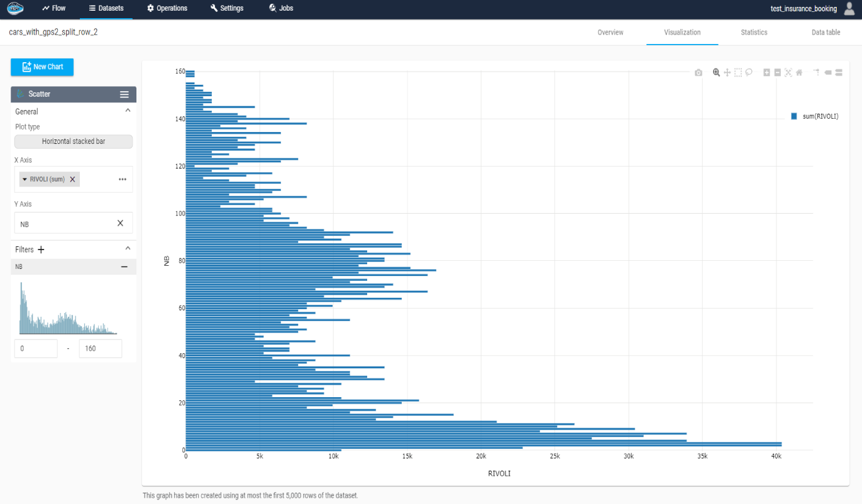Reset axes with the home icon
This screenshot has width=862, height=504.
coord(799,73)
